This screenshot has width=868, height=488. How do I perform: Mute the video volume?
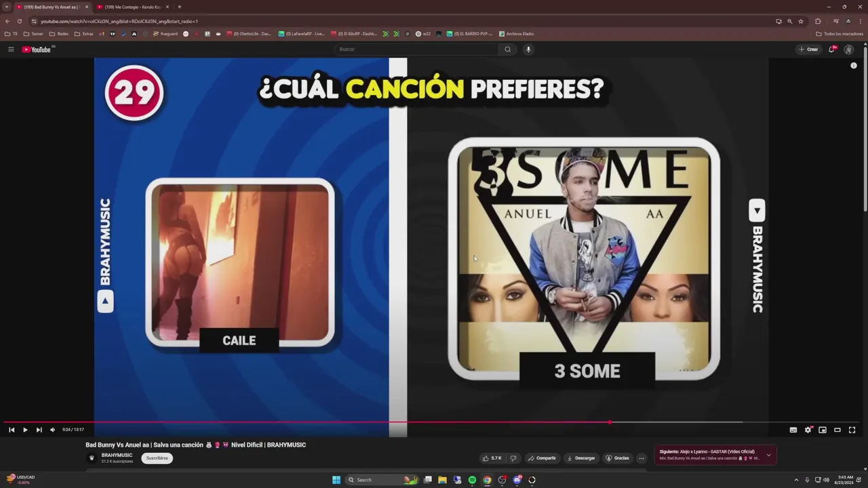coord(52,430)
